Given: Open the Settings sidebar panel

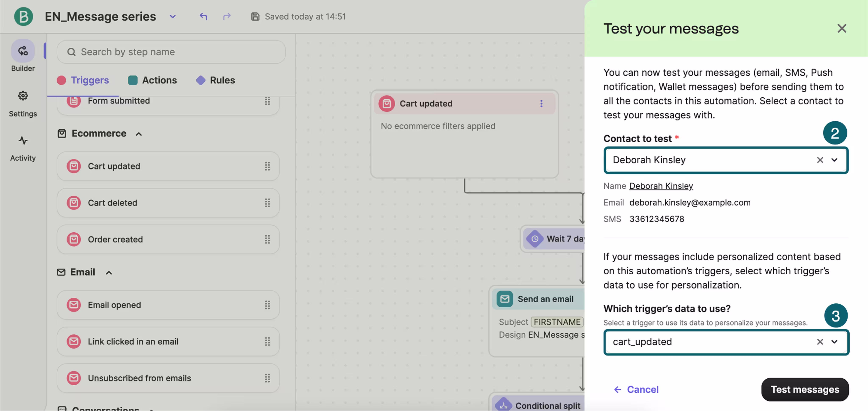Looking at the screenshot, I should [x=23, y=104].
